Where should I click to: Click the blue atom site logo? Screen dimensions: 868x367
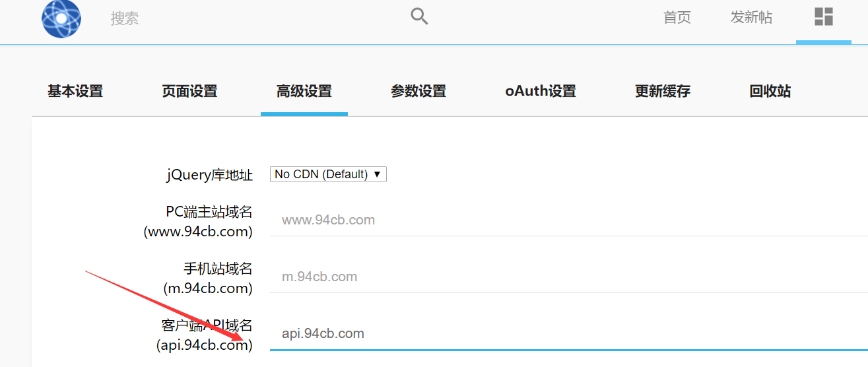click(x=61, y=18)
